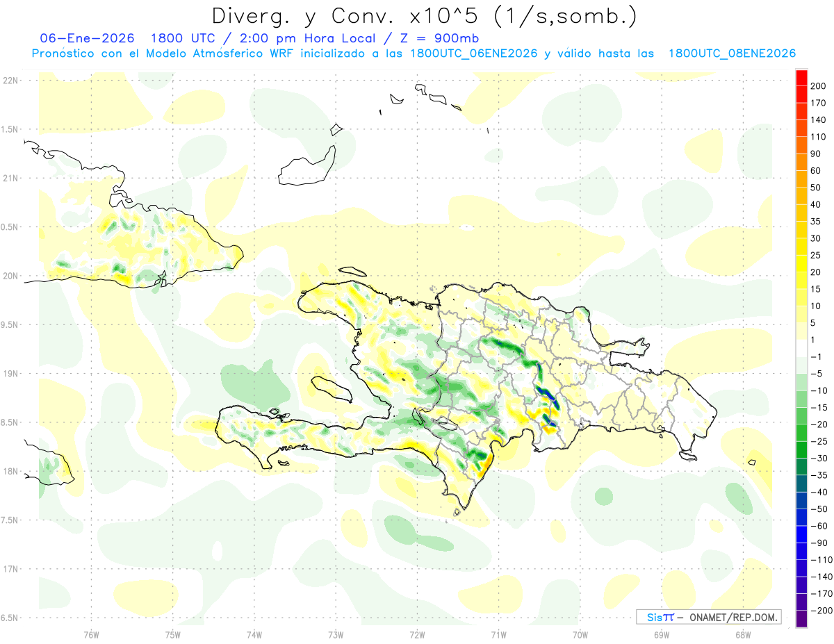Click the '69W' longitude axis label
This screenshot has width=834, height=644.
click(x=662, y=635)
